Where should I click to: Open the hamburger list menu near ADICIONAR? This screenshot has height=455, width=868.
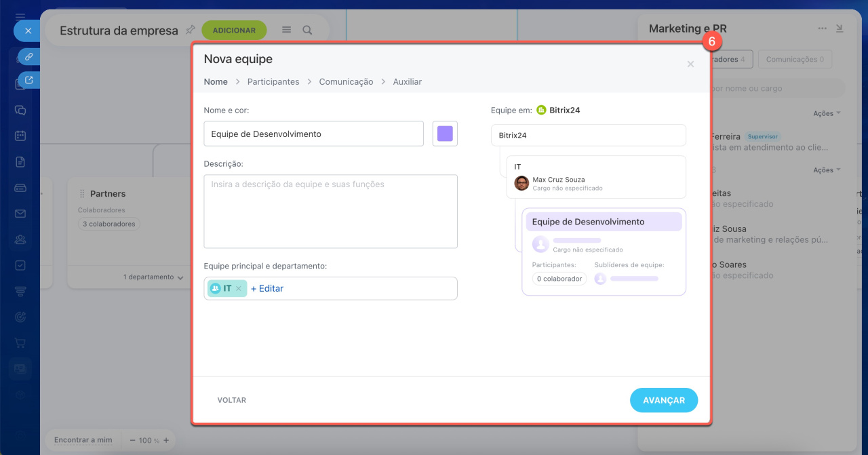click(286, 31)
